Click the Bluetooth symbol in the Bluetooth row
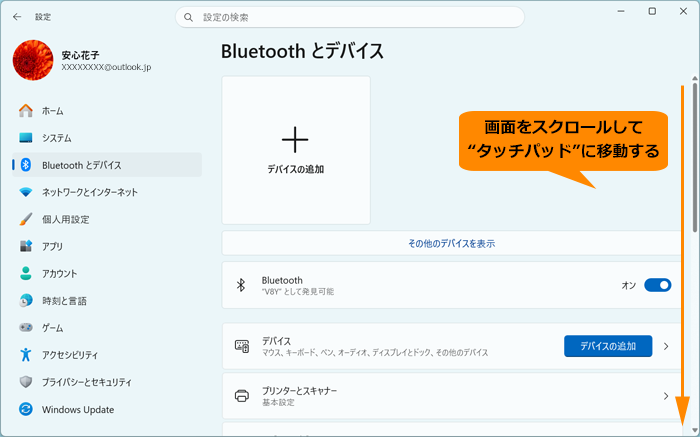The image size is (700, 437). tap(241, 285)
